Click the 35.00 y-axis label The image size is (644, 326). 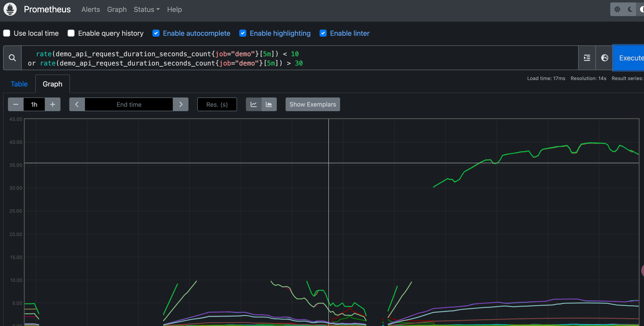(16, 165)
